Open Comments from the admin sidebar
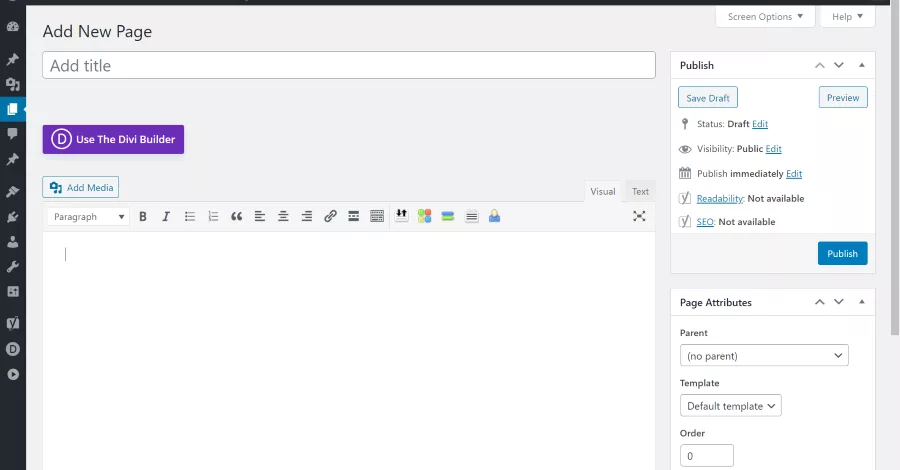The image size is (900, 470). 13,134
